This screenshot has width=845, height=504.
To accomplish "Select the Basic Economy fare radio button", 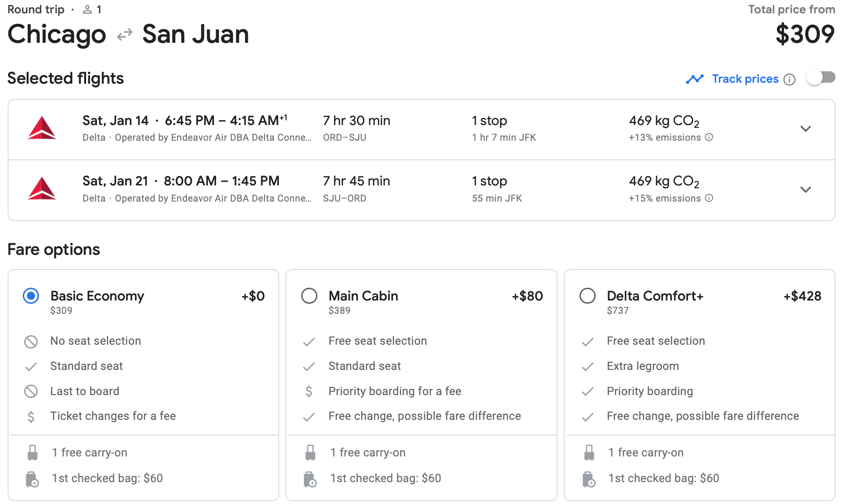I will tap(31, 296).
